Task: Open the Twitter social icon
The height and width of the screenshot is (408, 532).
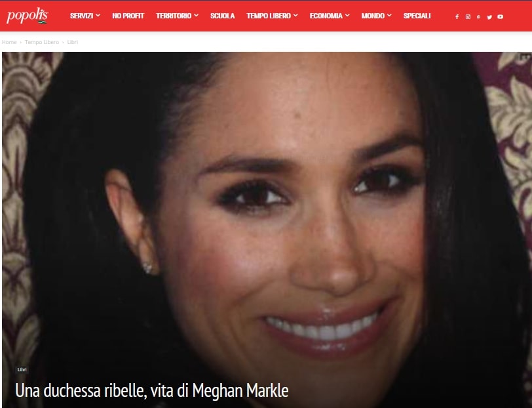Action: 489,16
